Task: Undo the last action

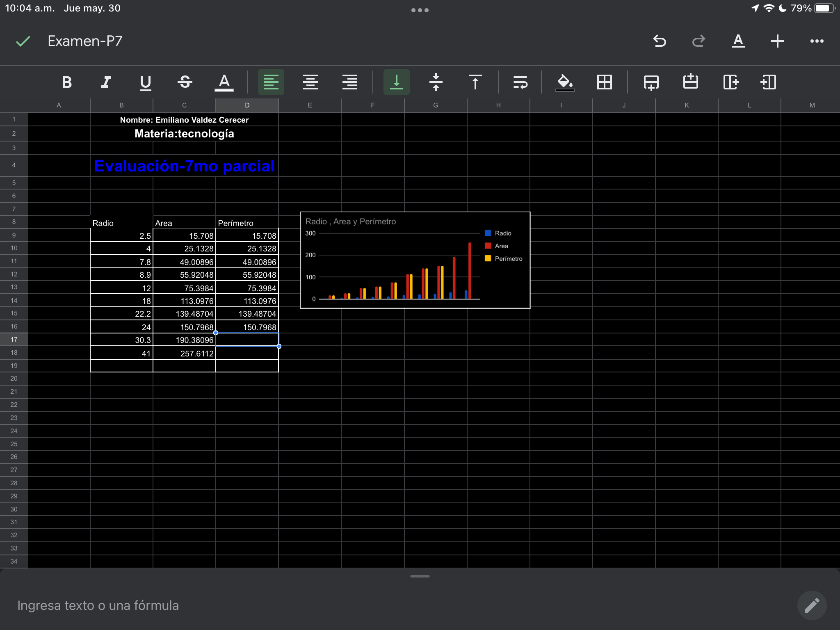Action: [x=660, y=41]
